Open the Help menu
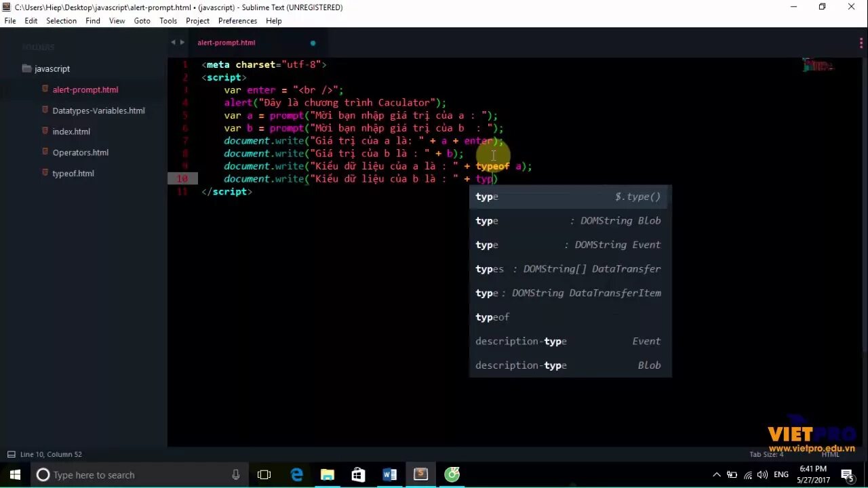868x488 pixels. [x=274, y=21]
